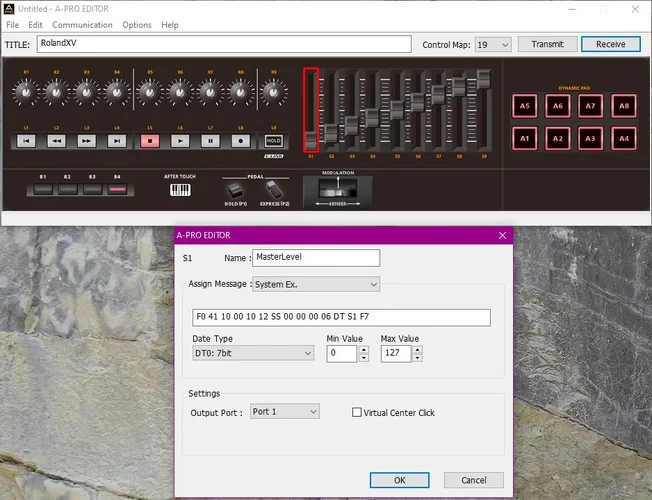Select the S5 slider fader

[x=397, y=110]
